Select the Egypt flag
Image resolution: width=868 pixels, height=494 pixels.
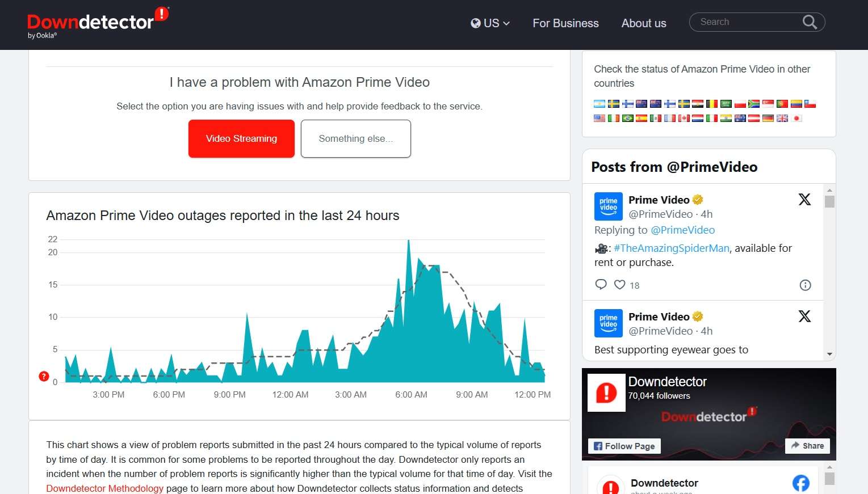tap(698, 104)
